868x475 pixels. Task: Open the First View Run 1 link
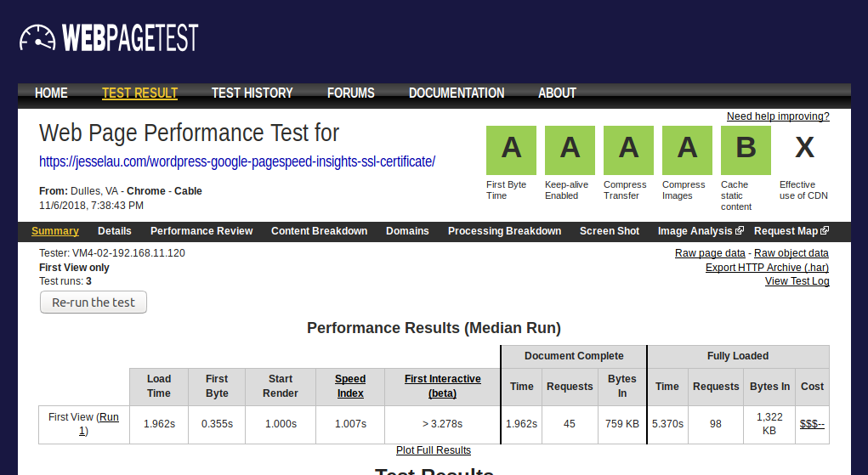click(99, 423)
